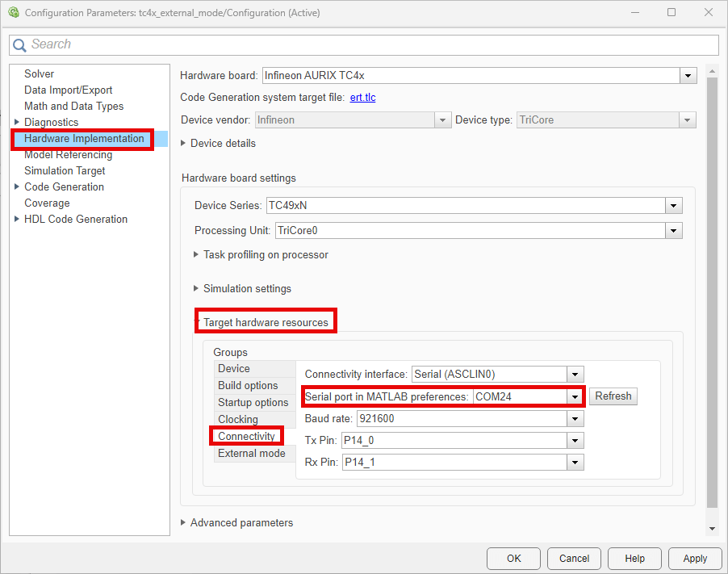Select the External mode group
Screen dimensions: 728x574
click(x=251, y=454)
